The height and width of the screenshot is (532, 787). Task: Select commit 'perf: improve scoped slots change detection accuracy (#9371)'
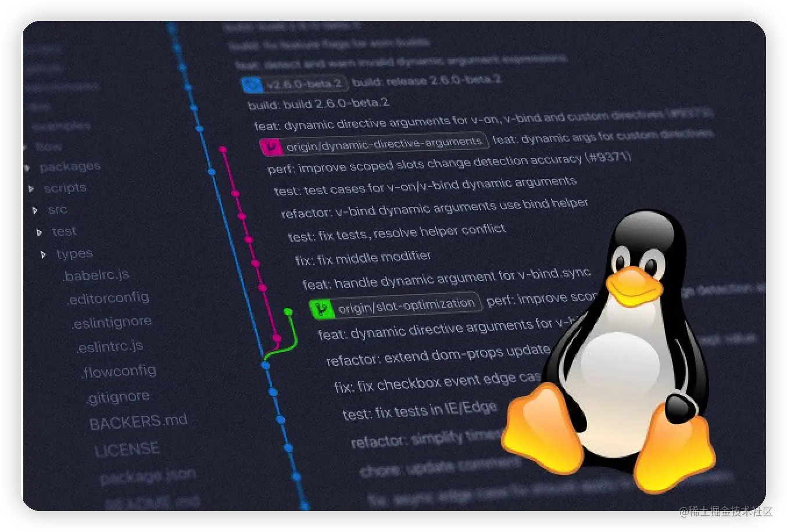point(449,163)
